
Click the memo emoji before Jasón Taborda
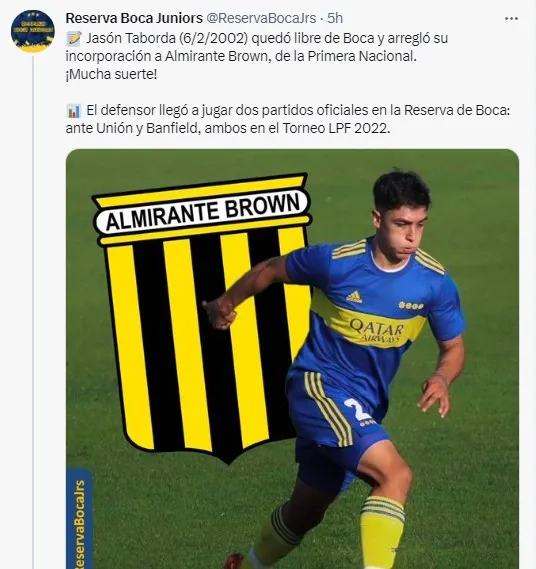click(x=74, y=38)
